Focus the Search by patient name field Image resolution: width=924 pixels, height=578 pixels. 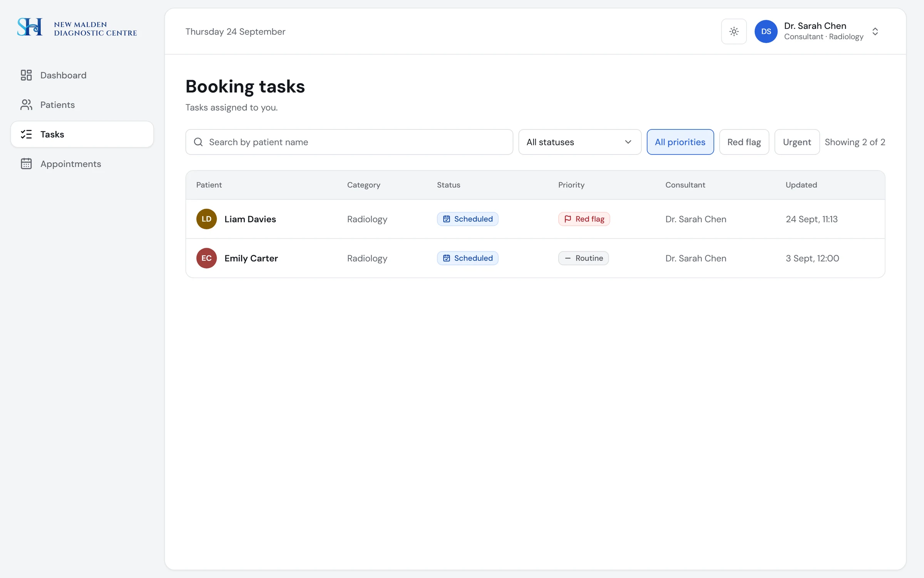click(x=349, y=142)
